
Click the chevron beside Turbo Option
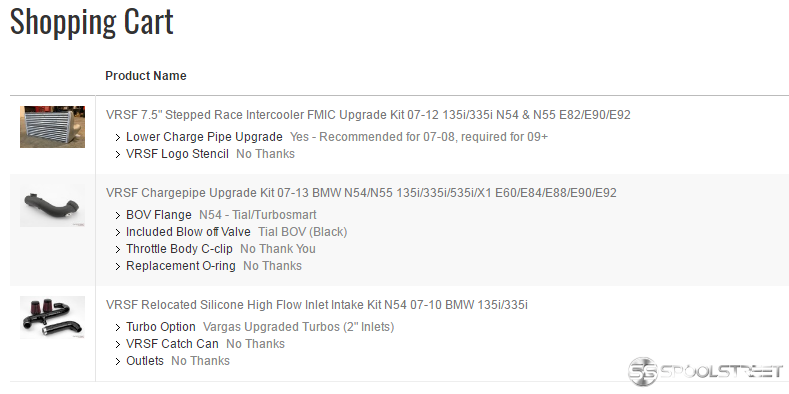(118, 328)
